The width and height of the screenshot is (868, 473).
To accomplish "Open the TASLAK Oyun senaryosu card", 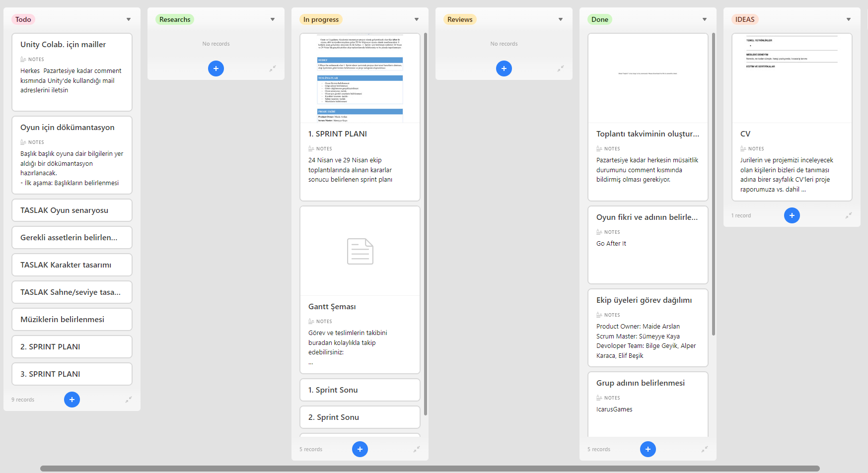I will 72,210.
